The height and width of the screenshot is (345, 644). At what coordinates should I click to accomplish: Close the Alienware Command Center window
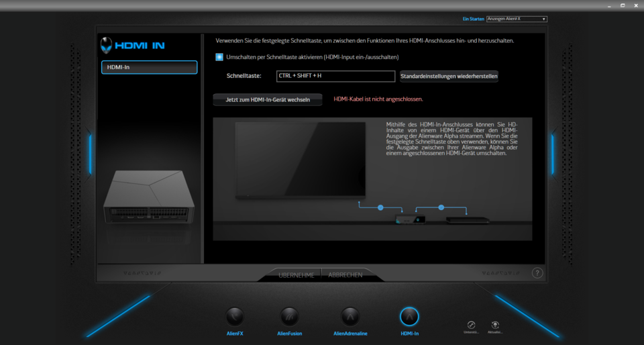point(636,5)
